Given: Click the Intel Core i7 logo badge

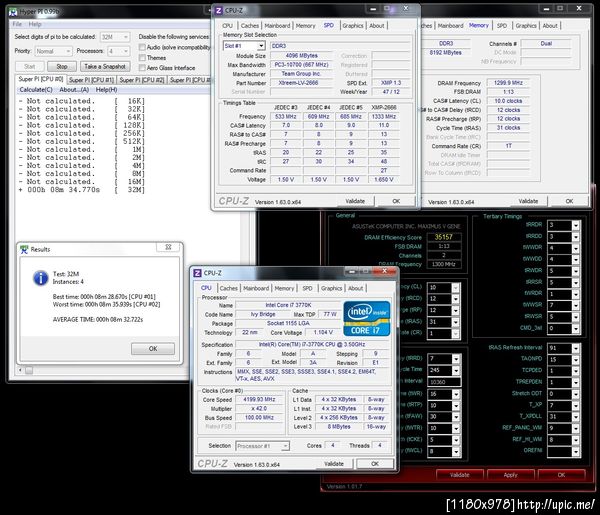Looking at the screenshot, I should pos(367,318).
